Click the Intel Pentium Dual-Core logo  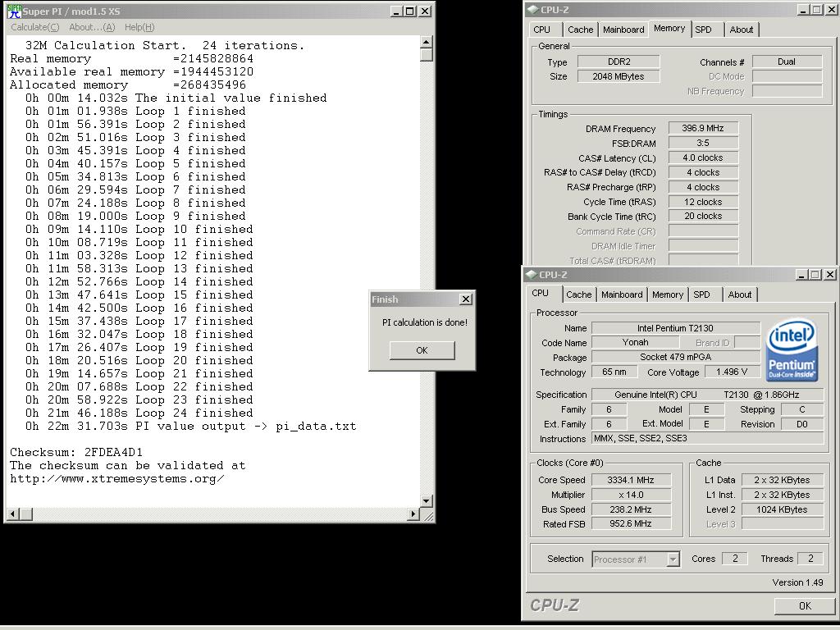point(792,350)
